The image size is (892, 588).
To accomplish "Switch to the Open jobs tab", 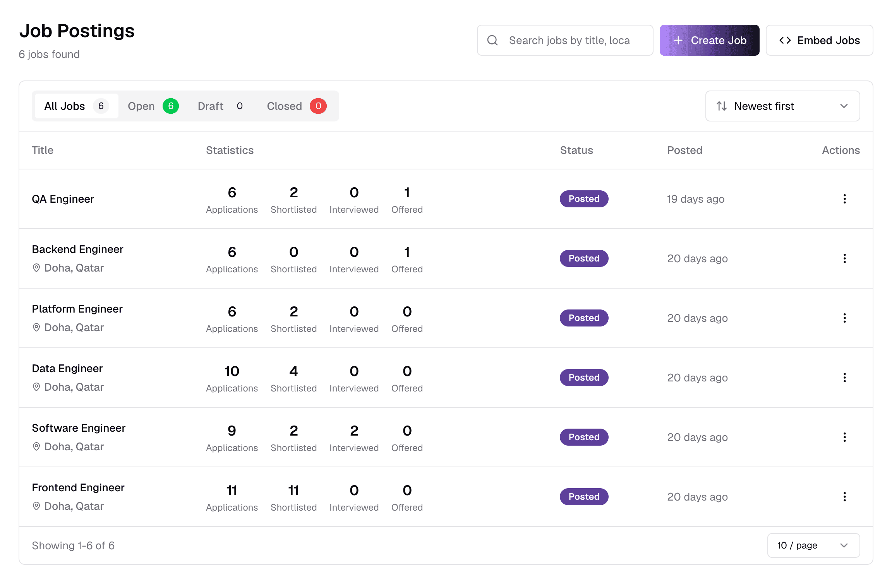I will pyautogui.click(x=153, y=106).
